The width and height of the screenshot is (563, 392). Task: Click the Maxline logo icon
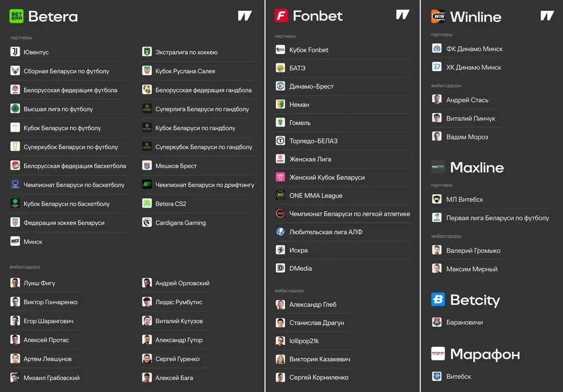438,167
